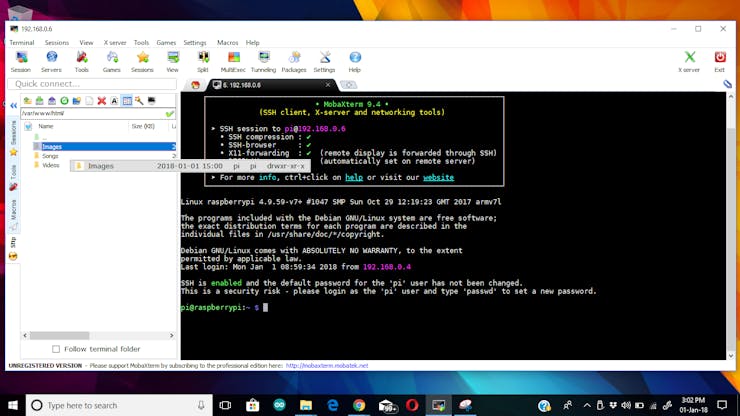Viewport: 740px width, 416px height.
Task: Check the Follow terminal folder checkbox
Action: pos(56,349)
